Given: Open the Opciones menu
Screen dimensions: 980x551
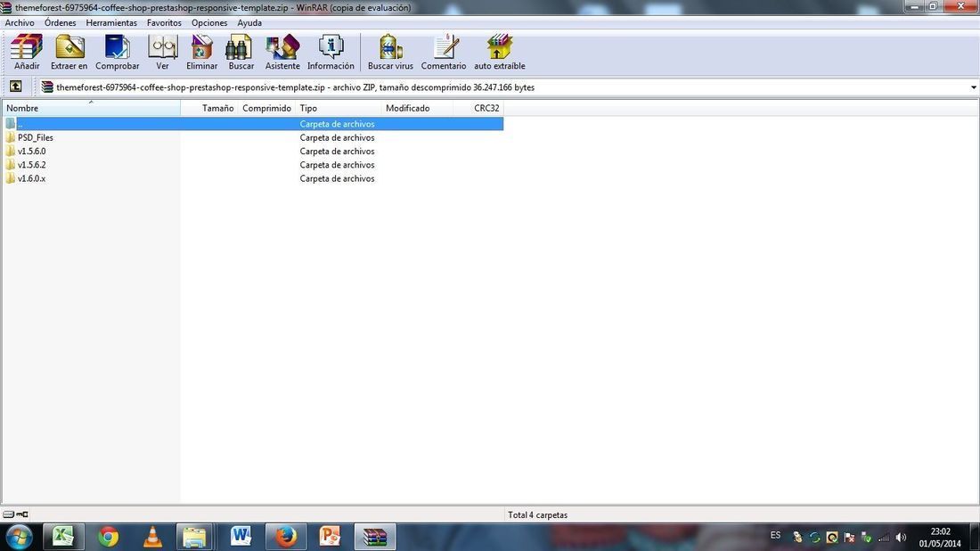Looking at the screenshot, I should coord(209,22).
